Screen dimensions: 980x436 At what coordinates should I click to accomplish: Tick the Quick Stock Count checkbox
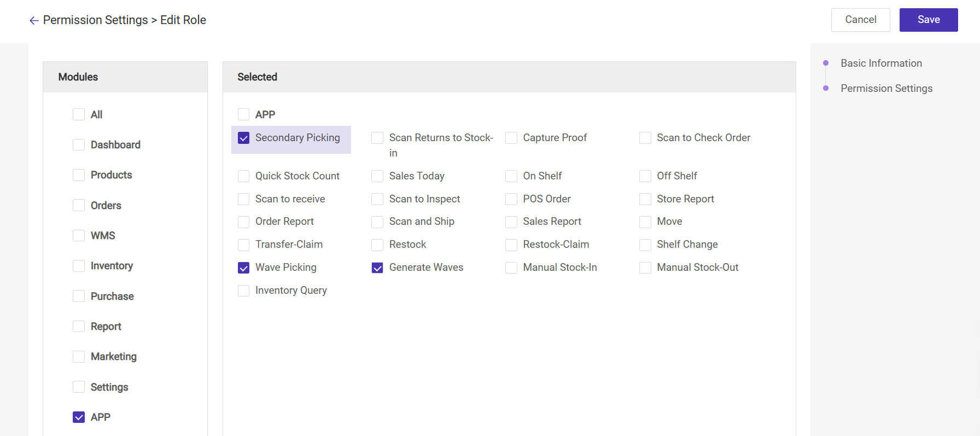click(x=244, y=176)
